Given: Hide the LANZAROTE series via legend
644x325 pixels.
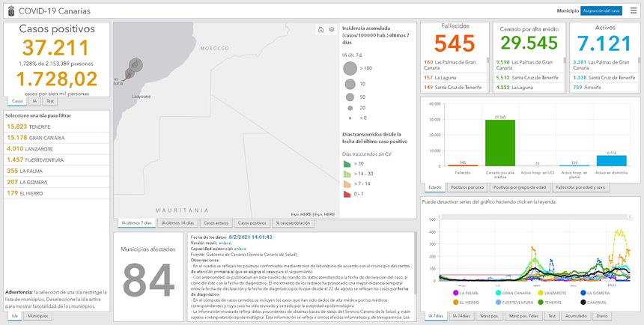Looking at the screenshot, I should (541, 293).
